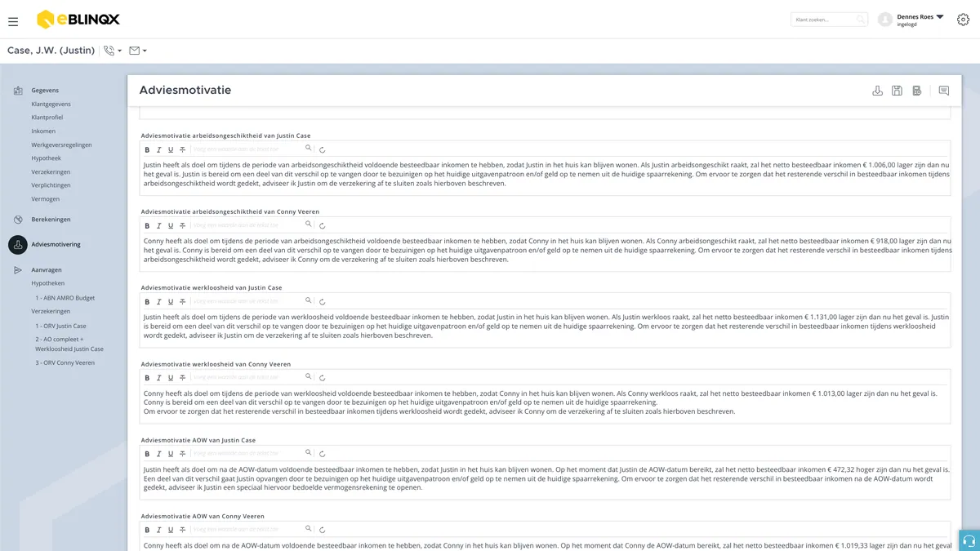Viewport: 980px width, 551px height.
Task: Save with the floppy disk icon
Action: pyautogui.click(x=897, y=91)
